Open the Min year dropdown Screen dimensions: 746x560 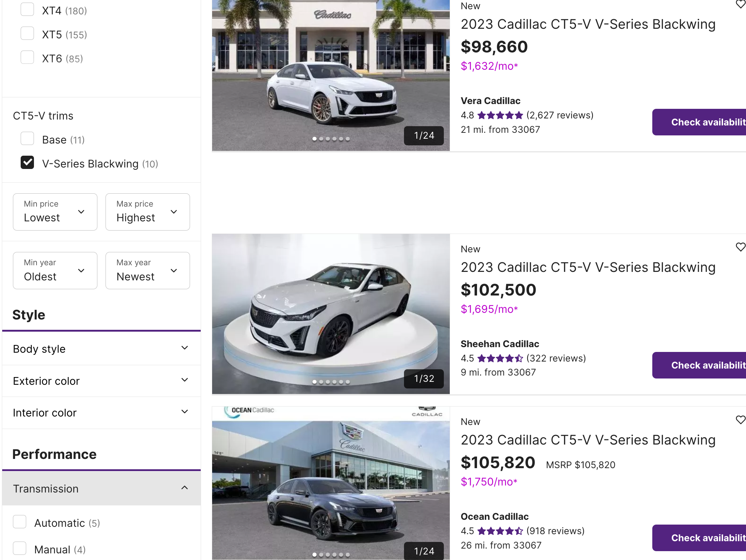[x=55, y=271]
